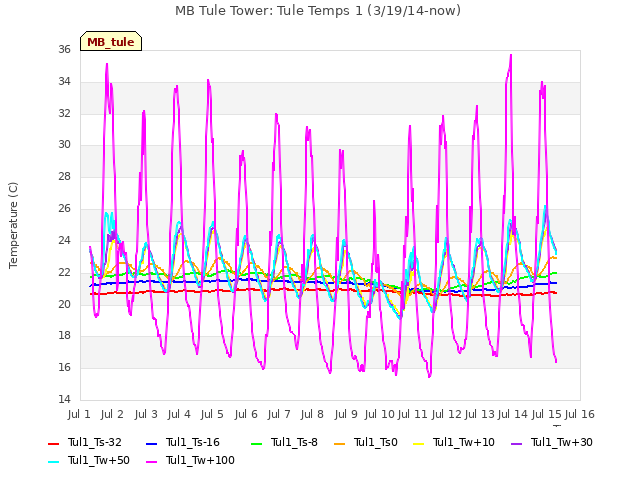Click the Jul 13 x-axis tick label
The image size is (640, 480).
[480, 414]
